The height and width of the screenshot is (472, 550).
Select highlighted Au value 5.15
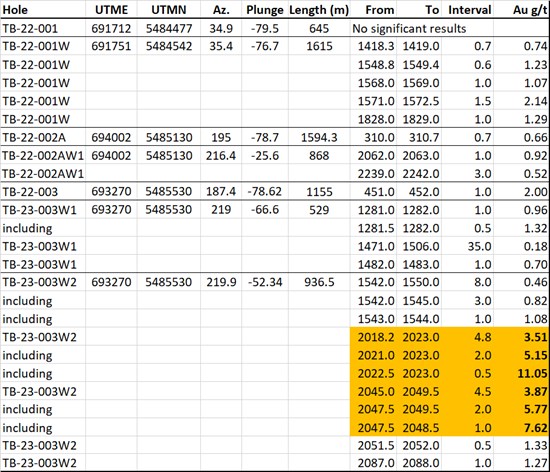point(536,356)
